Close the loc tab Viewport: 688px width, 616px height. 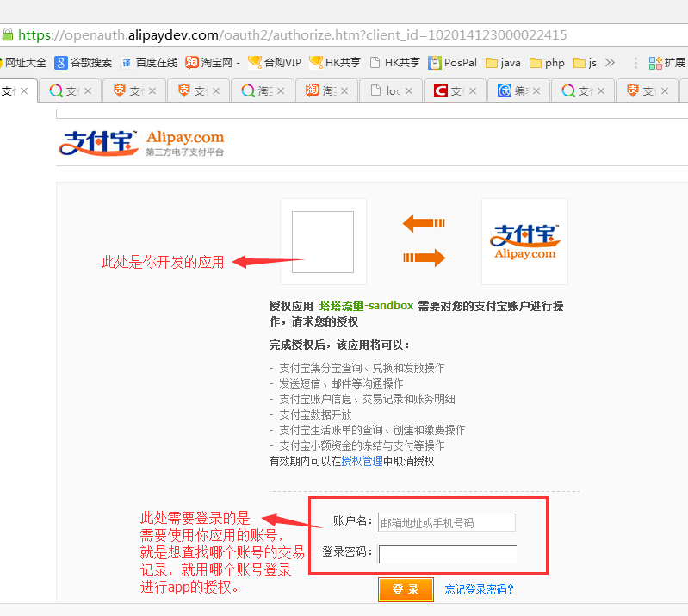[409, 90]
